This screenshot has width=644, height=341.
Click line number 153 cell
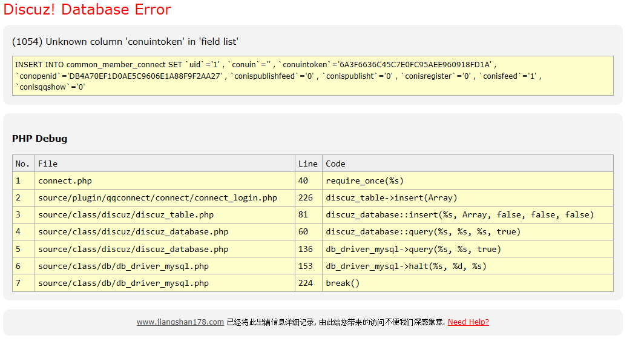pyautogui.click(x=306, y=266)
